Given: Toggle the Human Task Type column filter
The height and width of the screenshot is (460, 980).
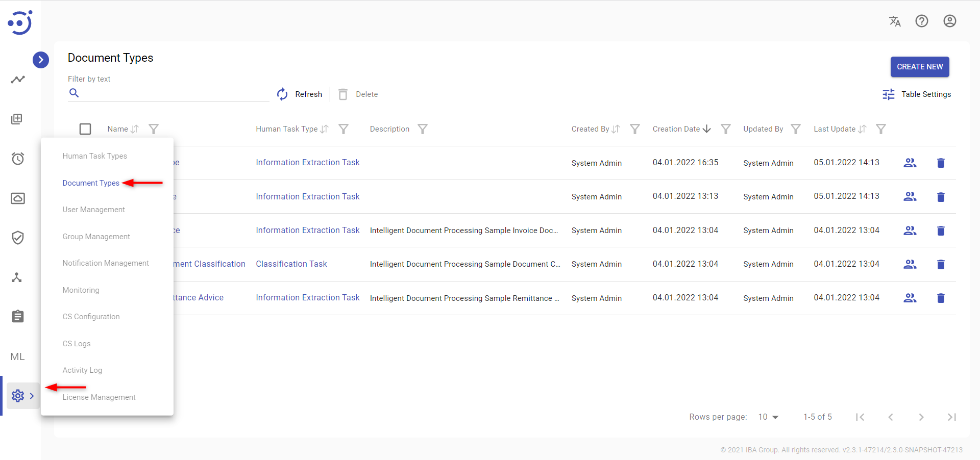Looking at the screenshot, I should point(344,129).
